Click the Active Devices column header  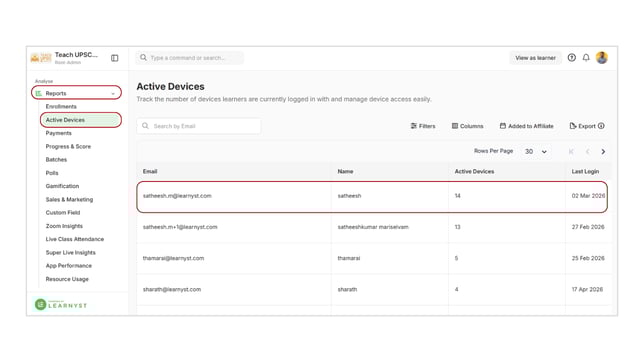(x=474, y=171)
